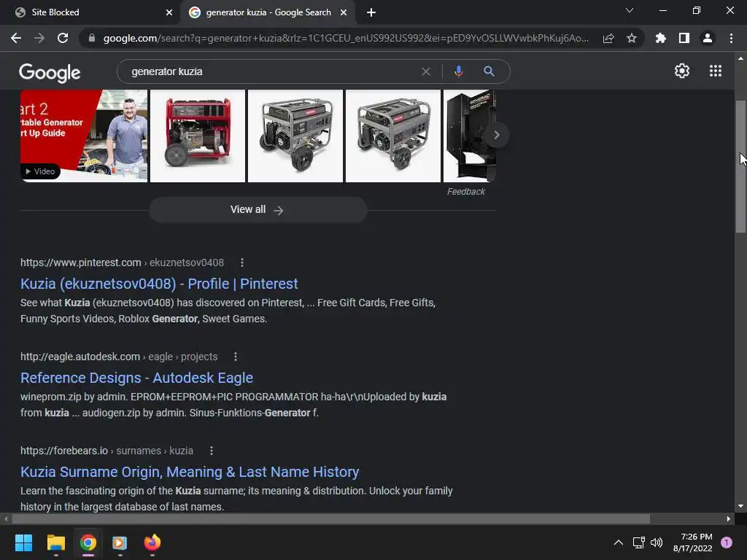Open the volume tray icon
The width and height of the screenshot is (747, 560).
pyautogui.click(x=657, y=542)
